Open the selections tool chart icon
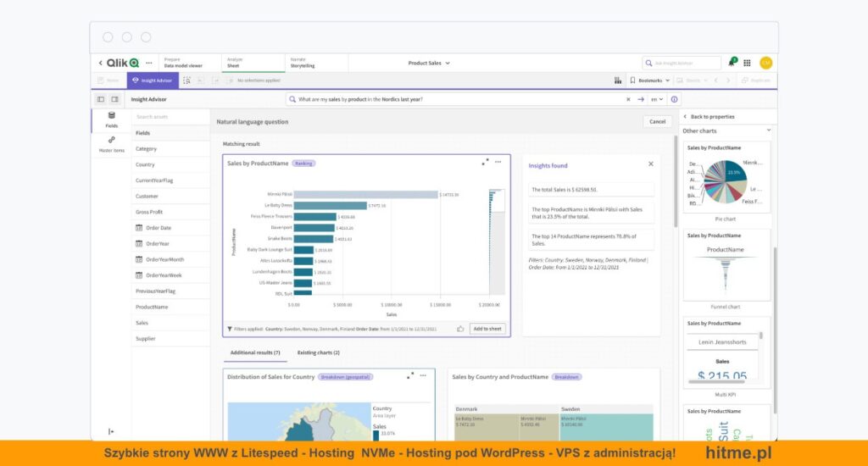 [x=617, y=80]
